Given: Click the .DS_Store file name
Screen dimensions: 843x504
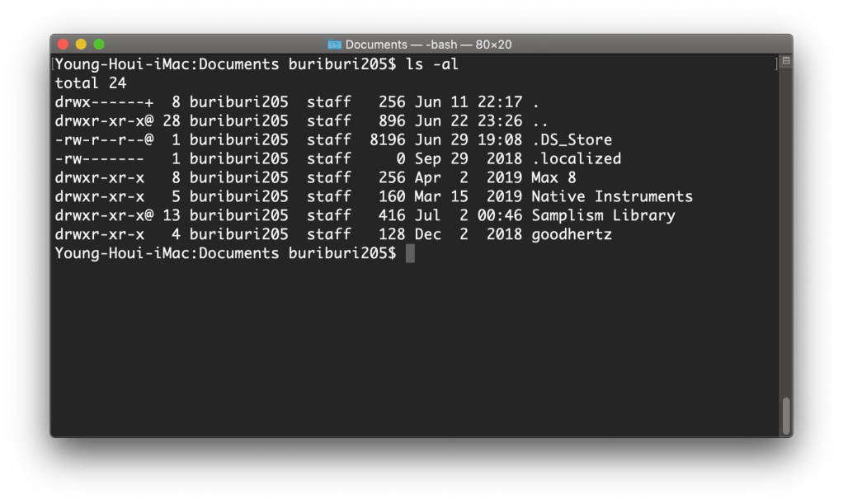Looking at the screenshot, I should click(572, 139).
